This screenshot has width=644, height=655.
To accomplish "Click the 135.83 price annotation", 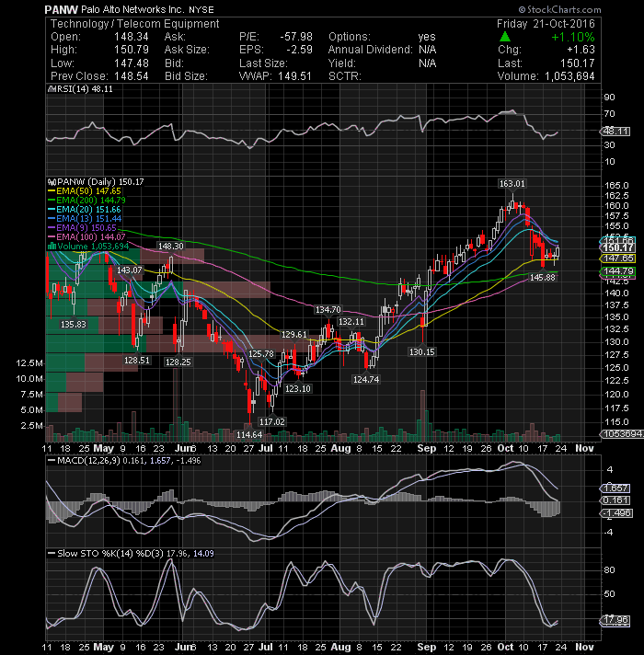I will [73, 324].
